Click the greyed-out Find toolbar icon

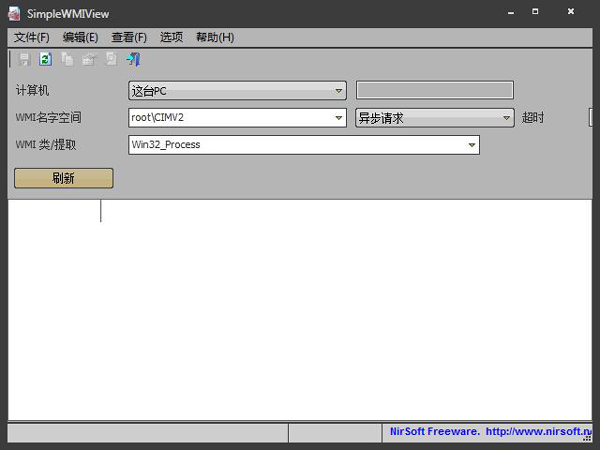111,59
